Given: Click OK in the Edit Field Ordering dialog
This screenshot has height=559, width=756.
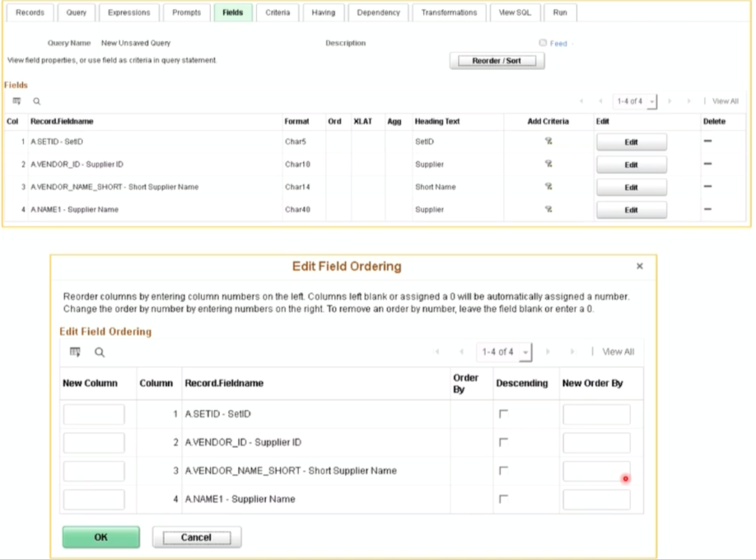Looking at the screenshot, I should pos(101,536).
